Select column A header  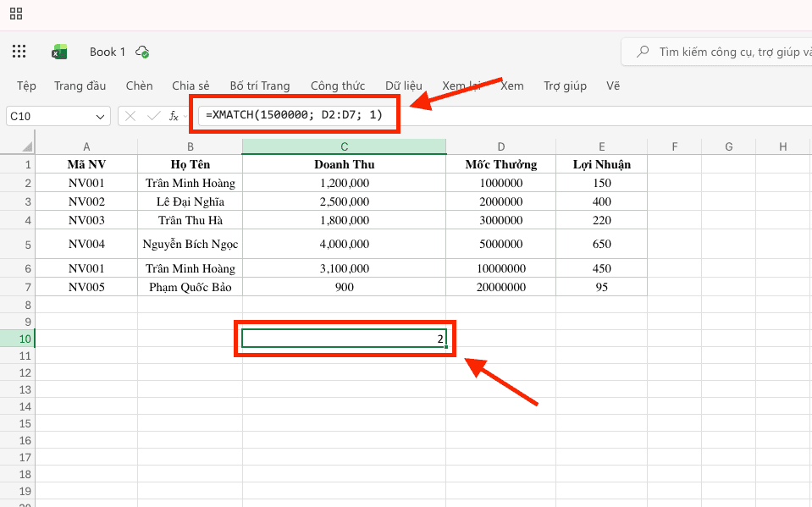coord(86,146)
